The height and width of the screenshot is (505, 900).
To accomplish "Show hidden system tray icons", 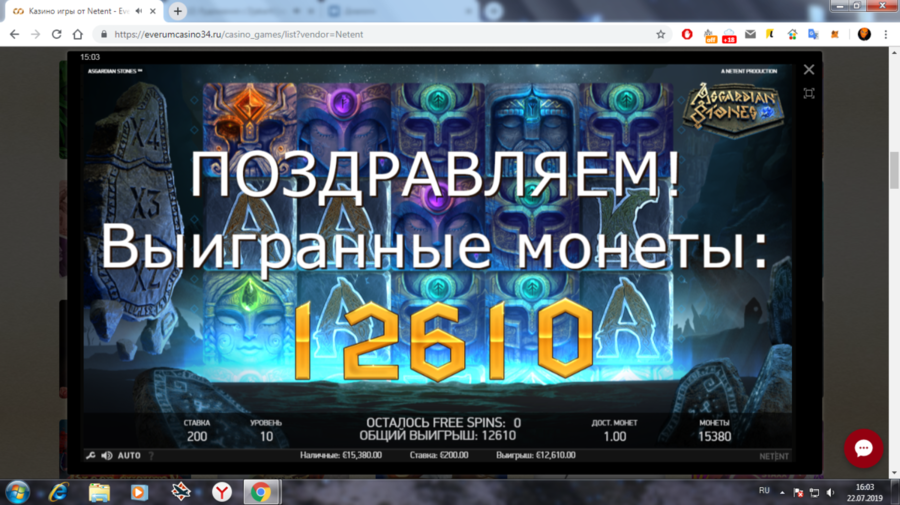I will pyautogui.click(x=782, y=492).
